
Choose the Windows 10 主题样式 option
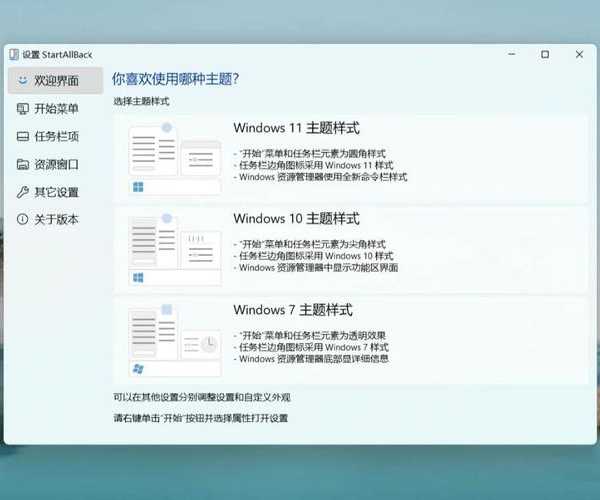tap(351, 249)
